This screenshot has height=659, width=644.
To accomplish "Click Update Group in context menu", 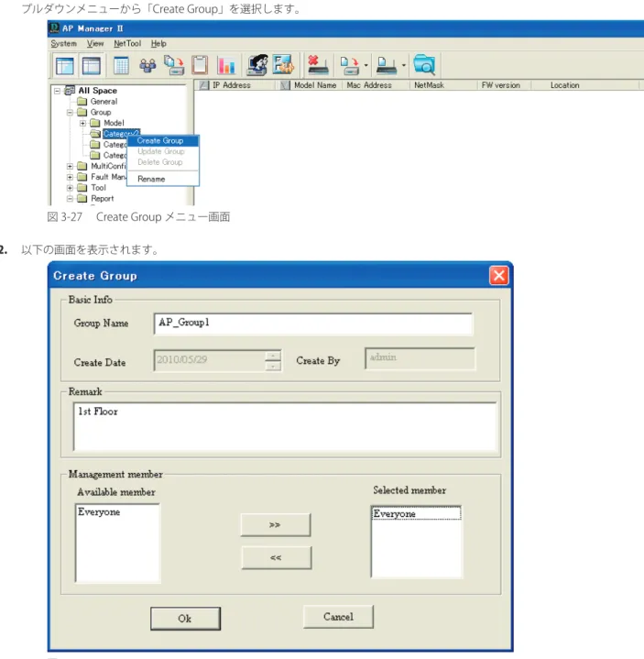I will point(163,151).
